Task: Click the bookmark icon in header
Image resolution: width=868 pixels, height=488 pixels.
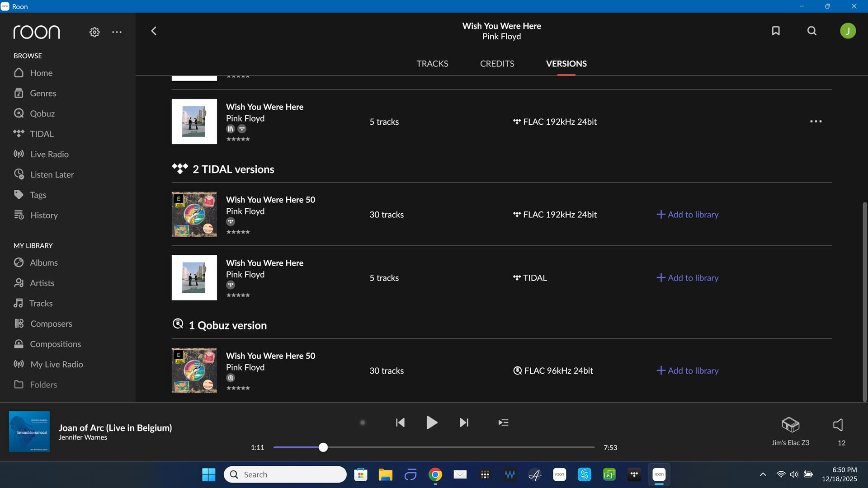Action: click(776, 31)
